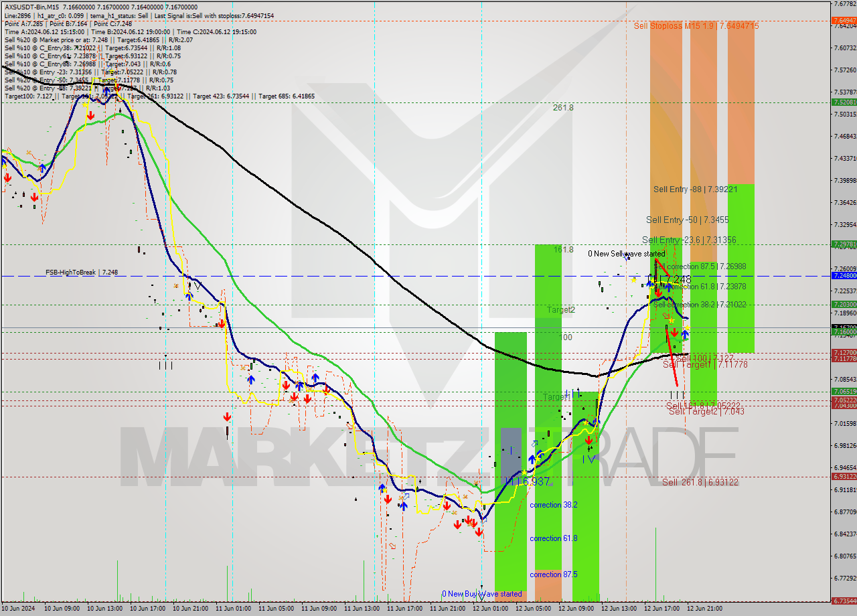Image resolution: width=857 pixels, height=616 pixels.
Task: Click the 10 Jun 17:00 time axis label
Action: pyautogui.click(x=147, y=609)
